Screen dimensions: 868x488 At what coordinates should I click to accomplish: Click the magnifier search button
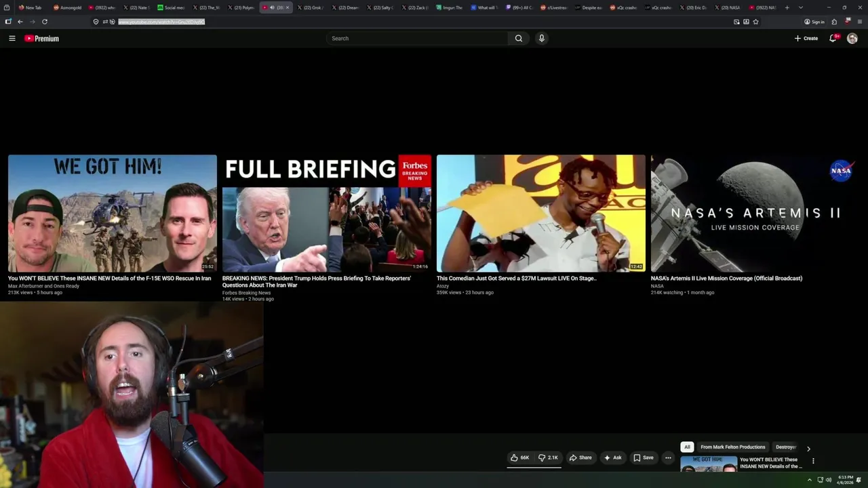click(x=519, y=39)
